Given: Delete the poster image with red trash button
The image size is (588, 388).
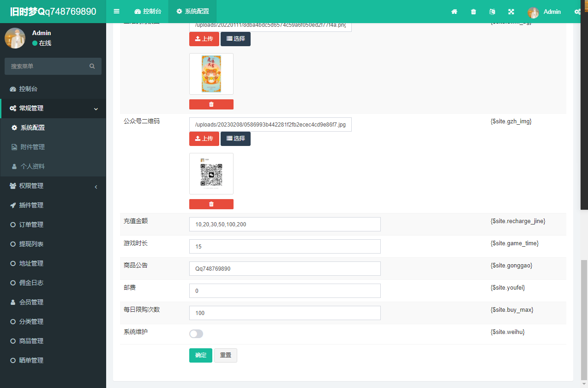Looking at the screenshot, I should (x=211, y=104).
